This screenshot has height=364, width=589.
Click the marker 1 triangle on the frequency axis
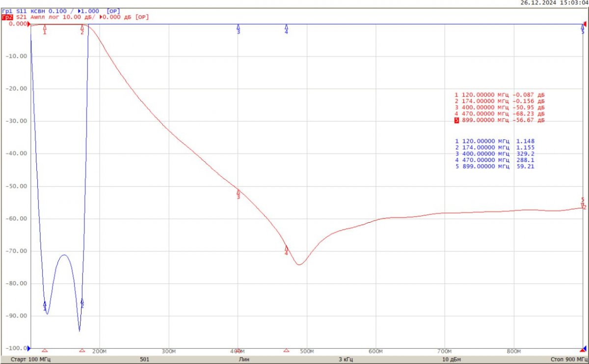pos(45,351)
